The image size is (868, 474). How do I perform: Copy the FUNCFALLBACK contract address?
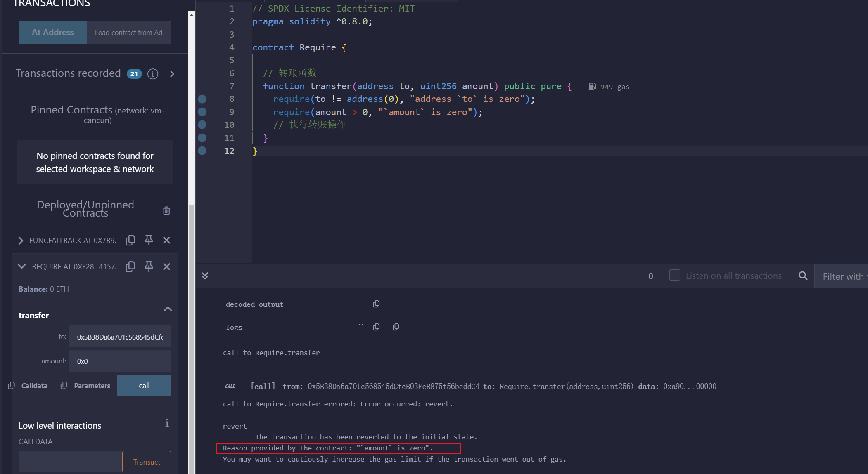click(130, 240)
